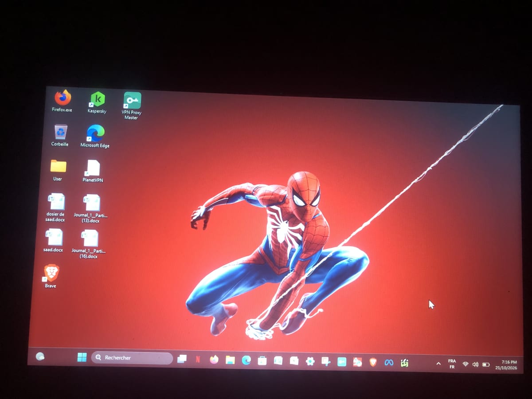Image resolution: width=532 pixels, height=399 pixels.
Task: Select the User folder on desktop
Action: [x=58, y=170]
